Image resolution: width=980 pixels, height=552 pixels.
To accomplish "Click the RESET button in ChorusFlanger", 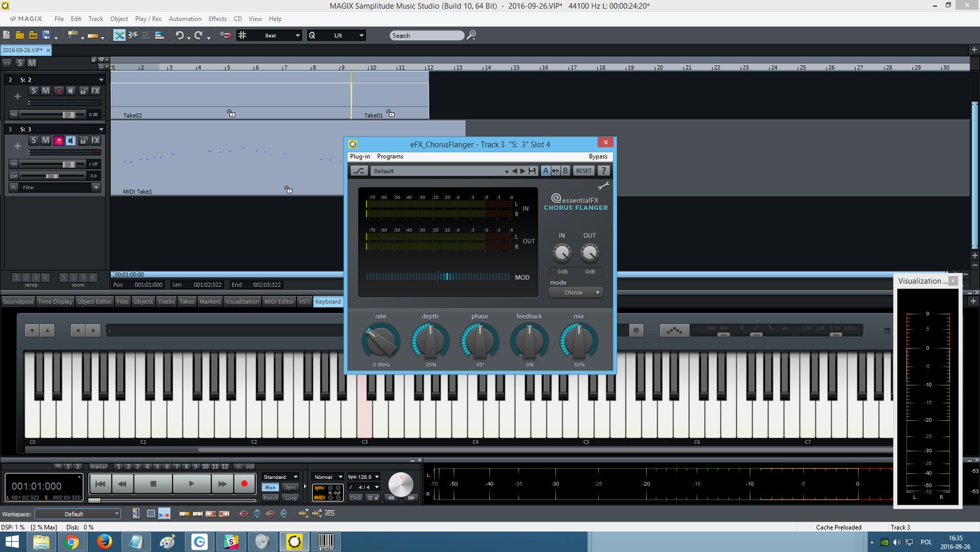I will click(583, 171).
